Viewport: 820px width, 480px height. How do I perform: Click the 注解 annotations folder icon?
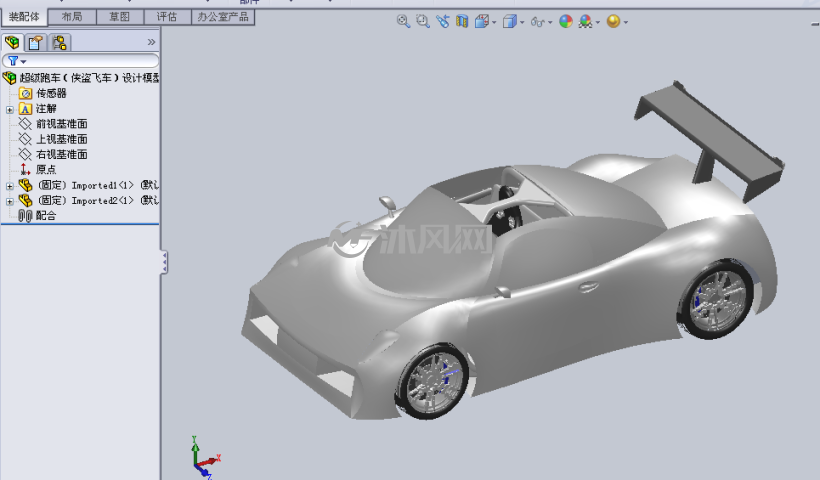pos(25,109)
